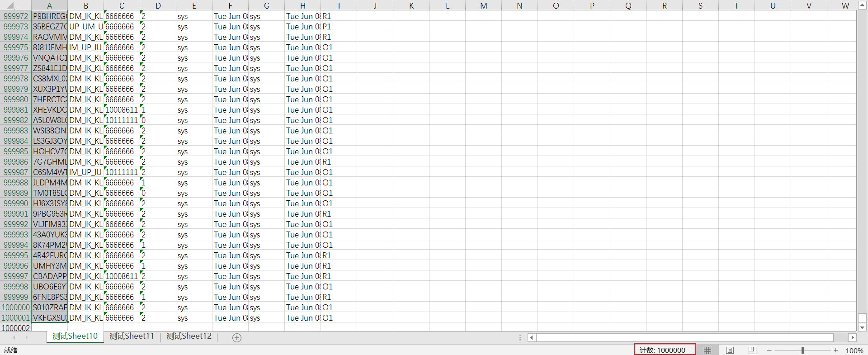Image resolution: width=868 pixels, height=355 pixels.
Task: Click cell with S010ZRAF text
Action: tap(49, 308)
